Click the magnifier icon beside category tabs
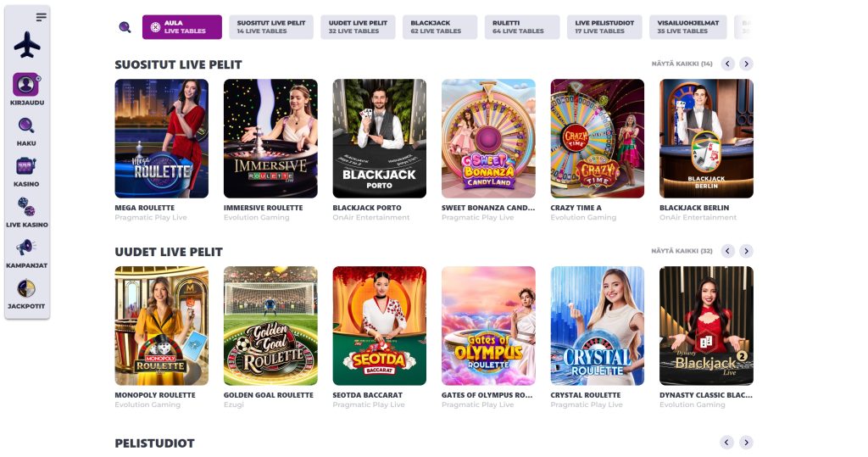868x457 pixels. tap(125, 27)
